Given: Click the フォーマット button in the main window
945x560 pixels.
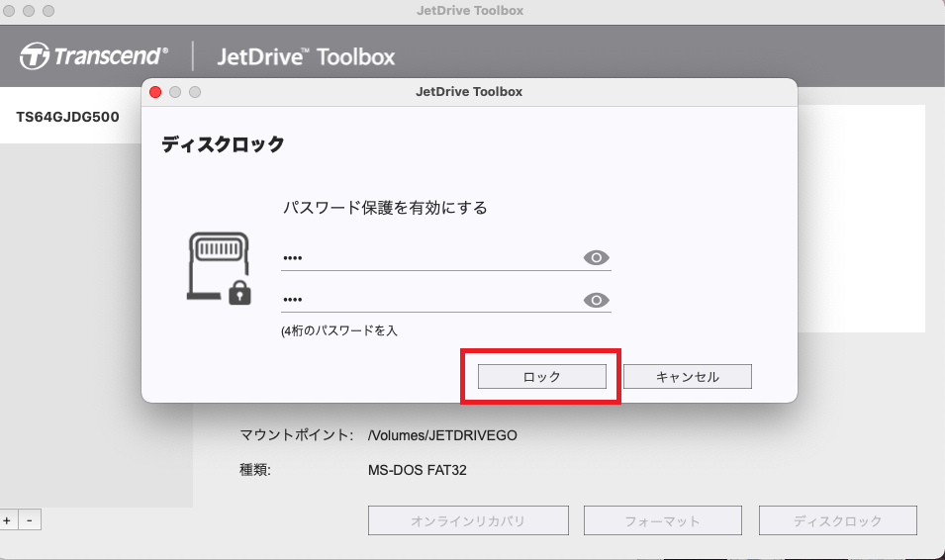Looking at the screenshot, I should [x=662, y=520].
